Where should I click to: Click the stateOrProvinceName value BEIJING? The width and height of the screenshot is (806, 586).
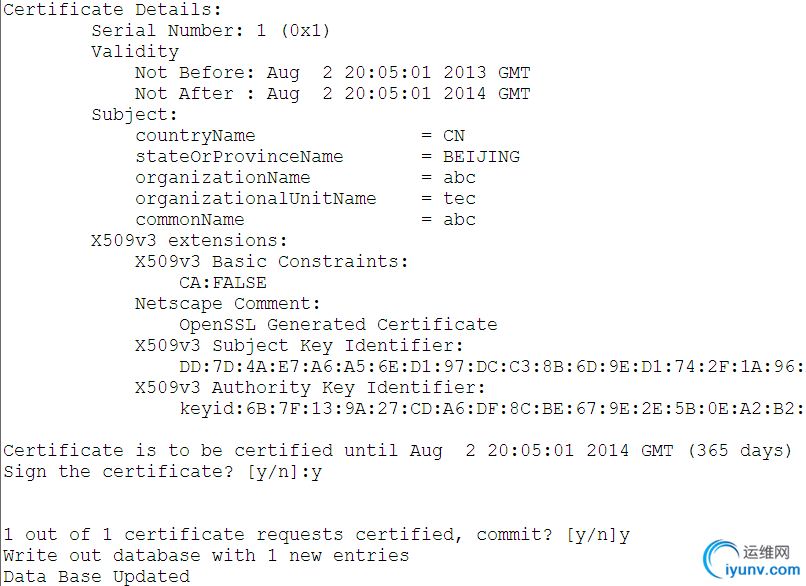click(482, 157)
